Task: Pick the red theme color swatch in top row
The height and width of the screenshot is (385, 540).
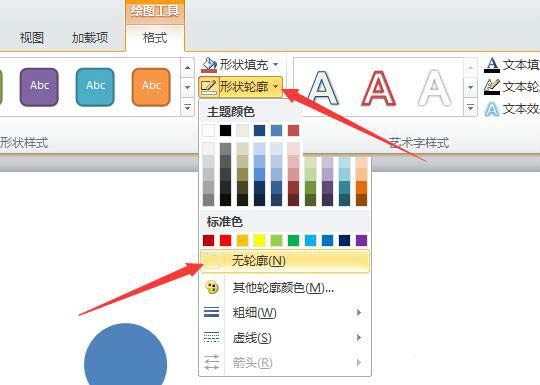Action: (x=293, y=131)
